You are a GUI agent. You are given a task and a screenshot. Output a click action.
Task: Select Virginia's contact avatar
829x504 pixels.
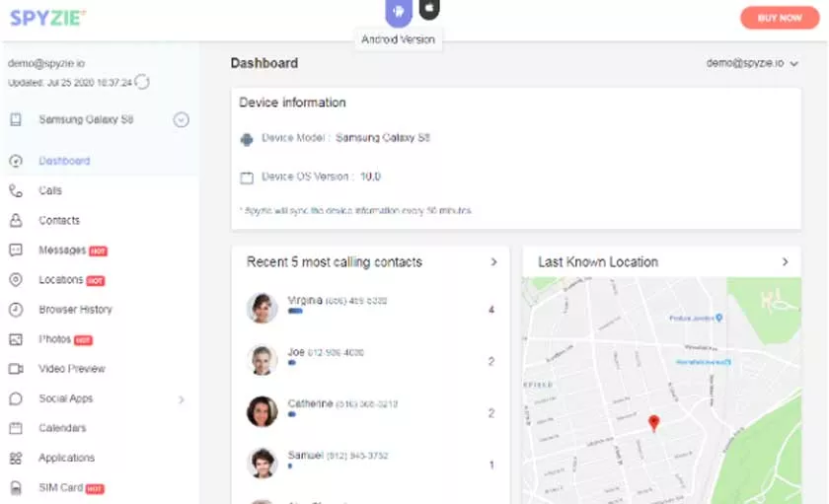click(262, 308)
